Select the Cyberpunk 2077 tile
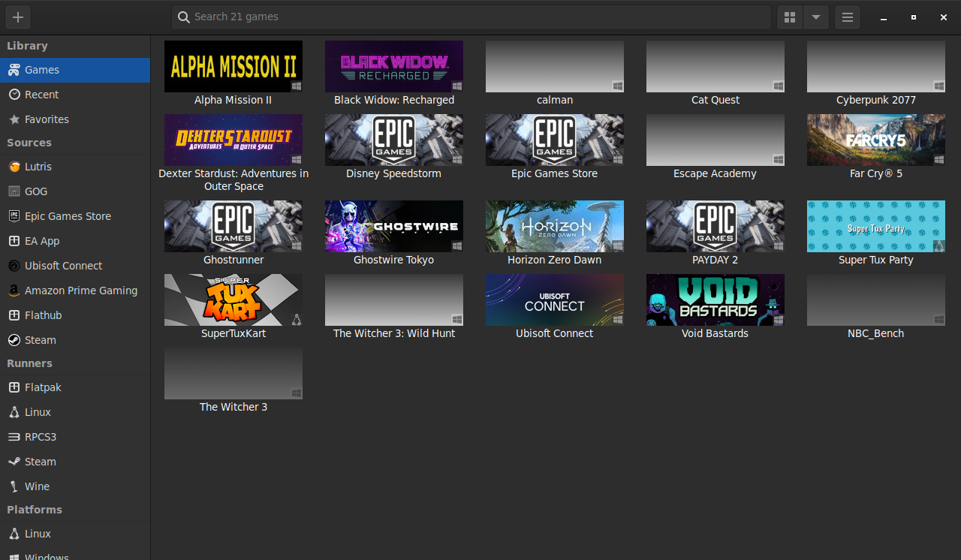The width and height of the screenshot is (961, 560). (876, 66)
